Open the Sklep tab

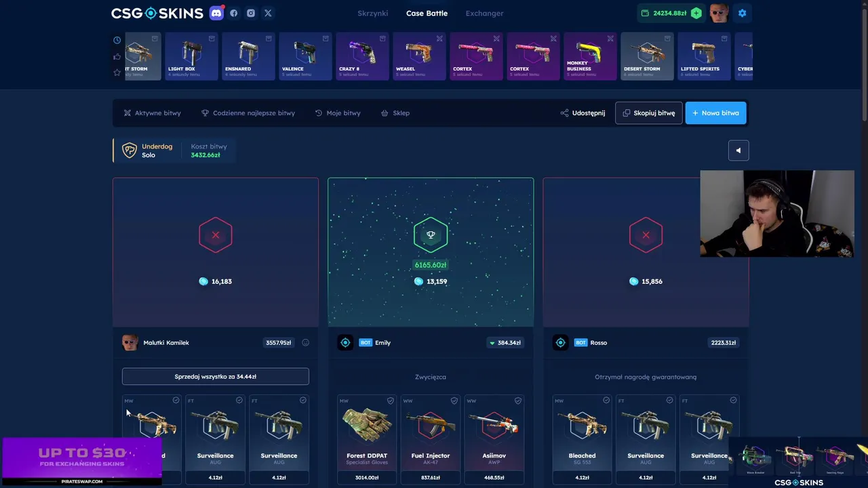395,113
